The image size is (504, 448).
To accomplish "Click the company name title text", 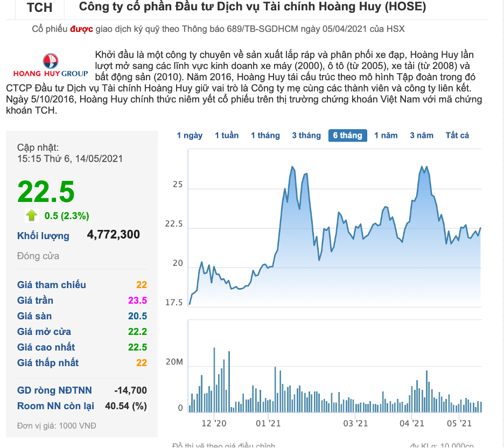I will click(253, 8).
